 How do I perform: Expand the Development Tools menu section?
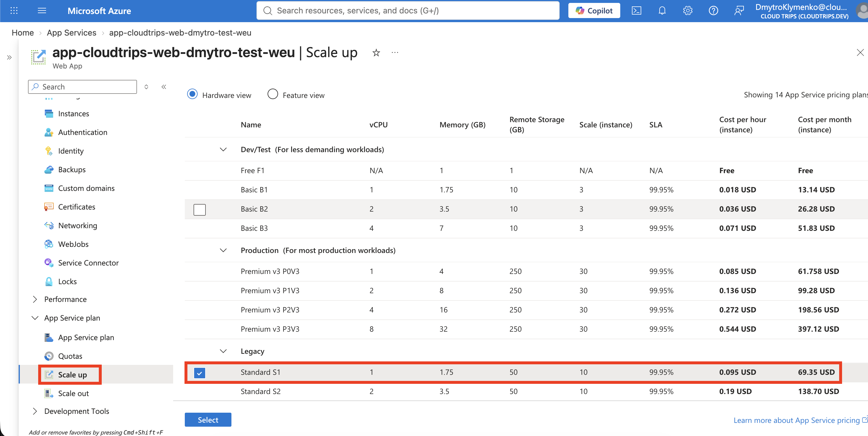[x=35, y=411]
